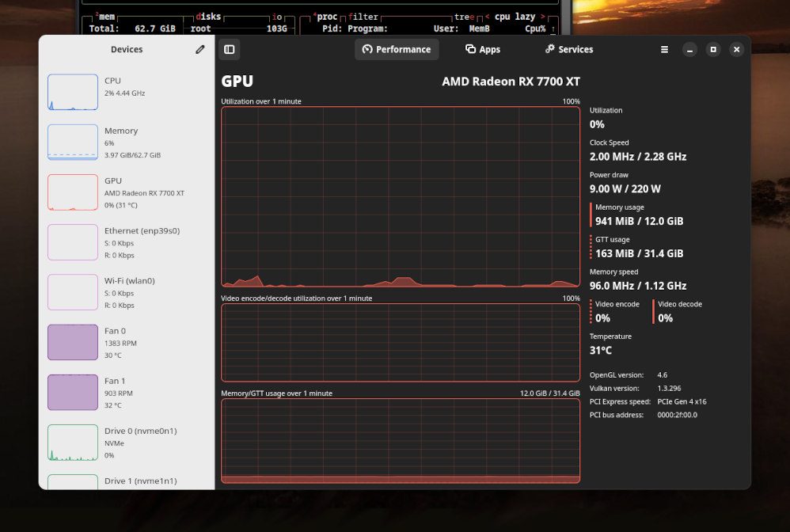790x532 pixels.
Task: Click the Cpu% column header in the terminal
Action: [x=535, y=28]
